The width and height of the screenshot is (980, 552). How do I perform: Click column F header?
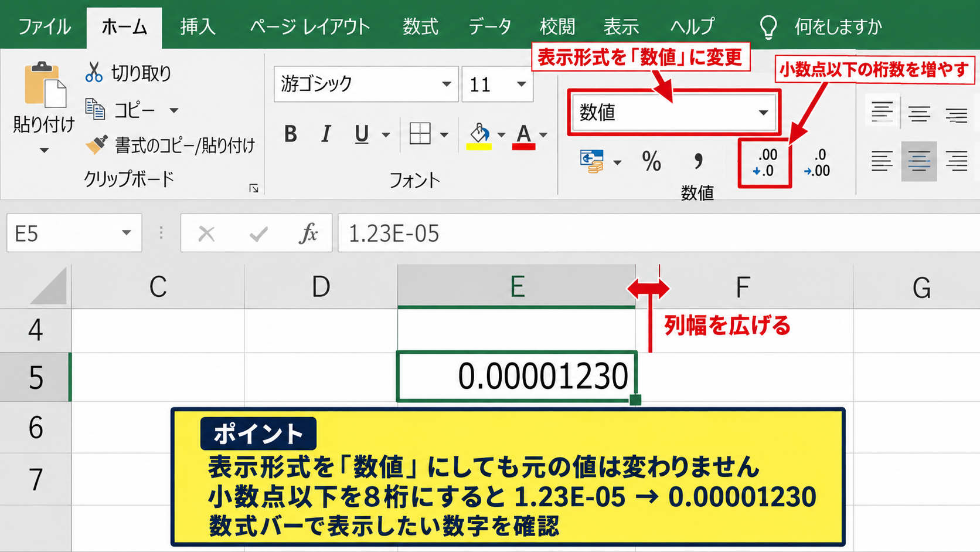pos(744,287)
